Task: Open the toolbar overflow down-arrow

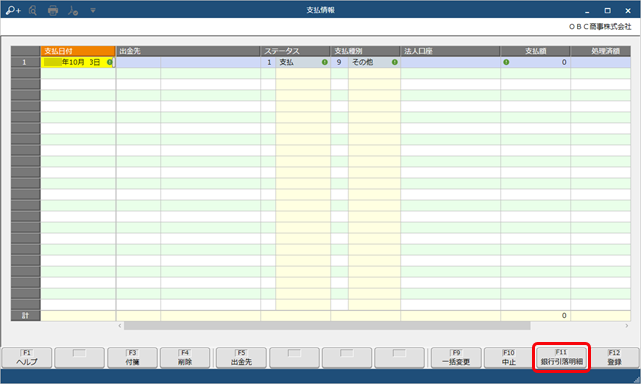Action: 93,10
